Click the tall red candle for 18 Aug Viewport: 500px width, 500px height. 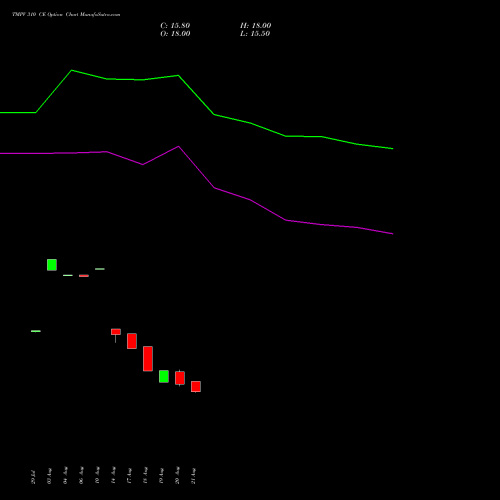tap(148, 359)
